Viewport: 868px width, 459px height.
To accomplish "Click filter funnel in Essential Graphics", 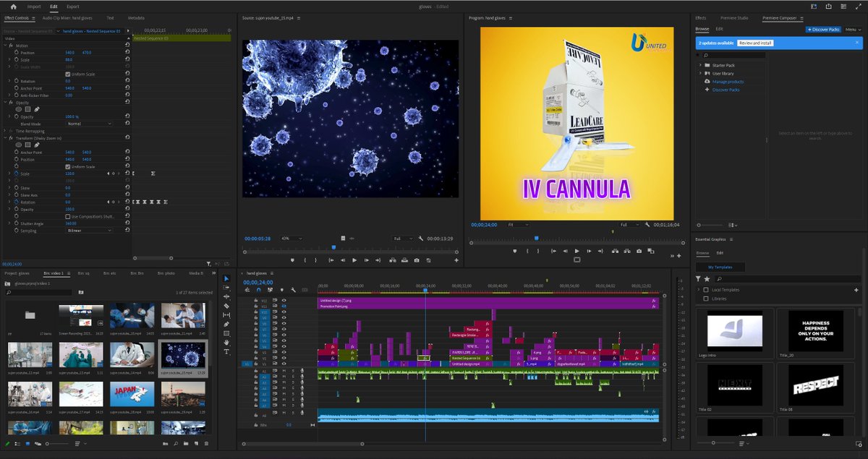I will [698, 278].
